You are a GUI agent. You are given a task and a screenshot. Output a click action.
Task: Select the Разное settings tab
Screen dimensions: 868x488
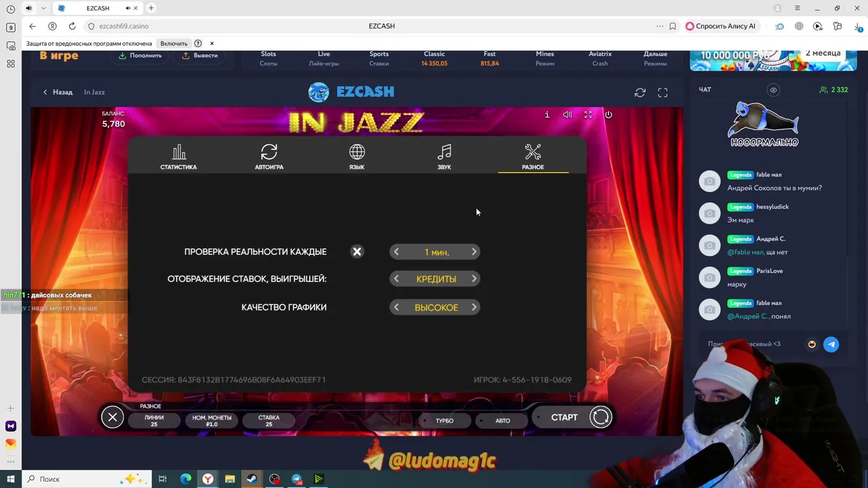(x=533, y=157)
